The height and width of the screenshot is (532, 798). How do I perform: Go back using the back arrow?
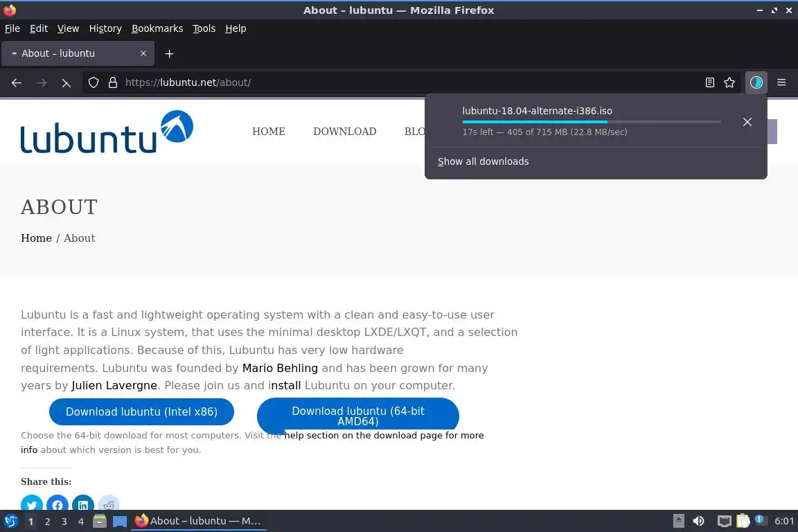click(x=17, y=82)
